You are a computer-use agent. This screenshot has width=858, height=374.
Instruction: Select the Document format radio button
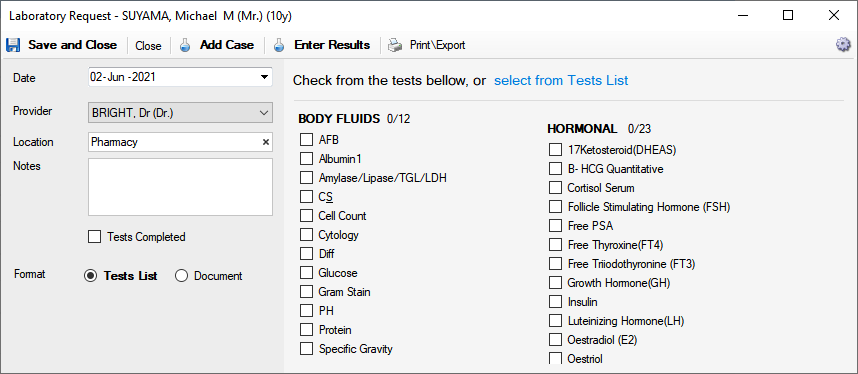(x=182, y=276)
